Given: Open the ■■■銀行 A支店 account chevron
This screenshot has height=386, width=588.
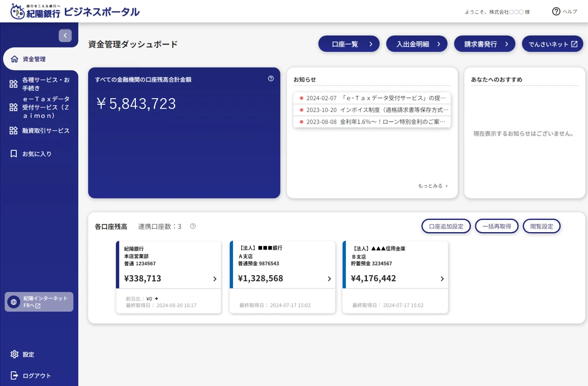Looking at the screenshot, I should pyautogui.click(x=330, y=279).
